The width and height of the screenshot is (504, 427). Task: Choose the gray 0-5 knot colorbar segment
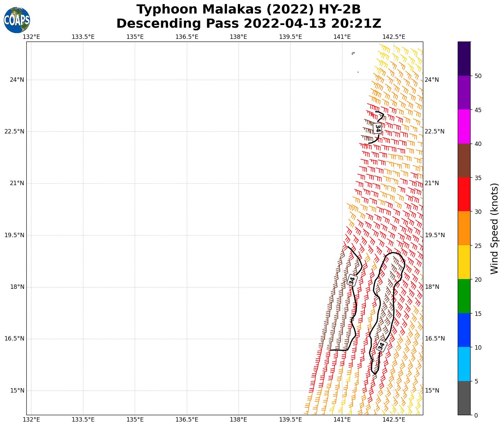click(464, 398)
